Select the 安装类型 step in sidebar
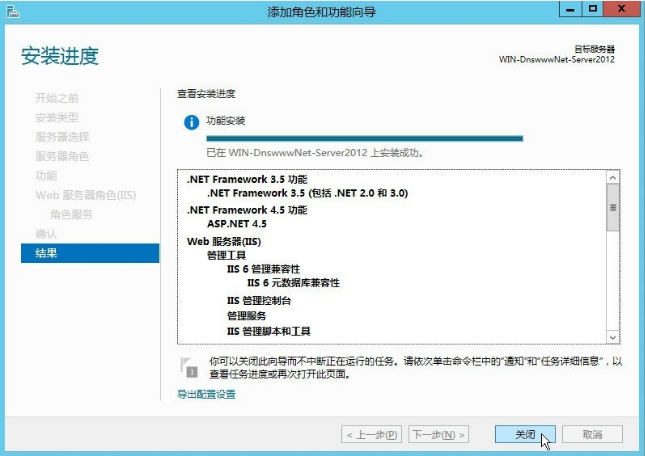 click(x=57, y=117)
